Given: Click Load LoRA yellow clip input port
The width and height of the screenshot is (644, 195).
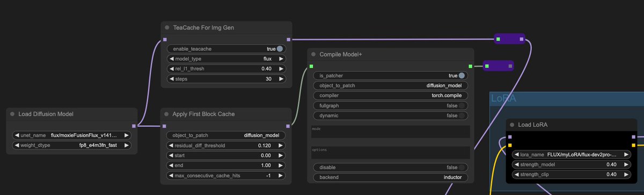Looking at the screenshot, I should [509, 145].
